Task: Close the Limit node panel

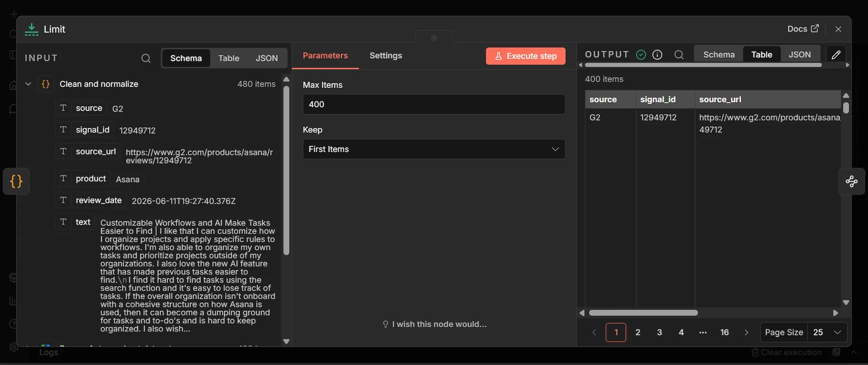Action: 838,29
